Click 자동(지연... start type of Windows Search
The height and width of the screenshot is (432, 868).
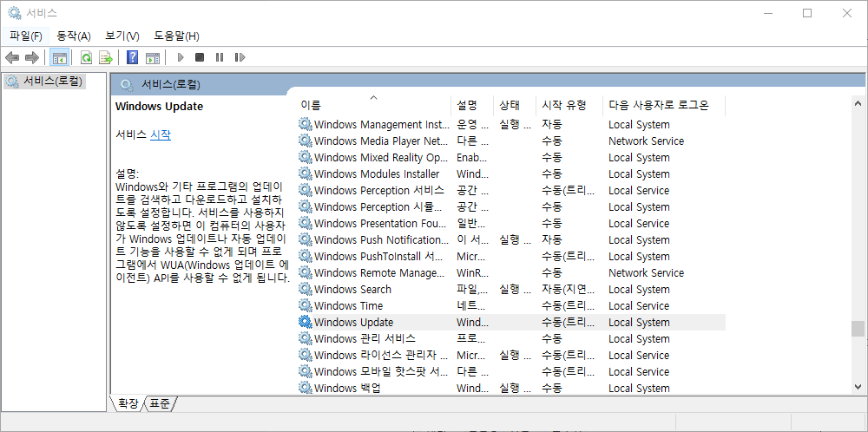[569, 289]
